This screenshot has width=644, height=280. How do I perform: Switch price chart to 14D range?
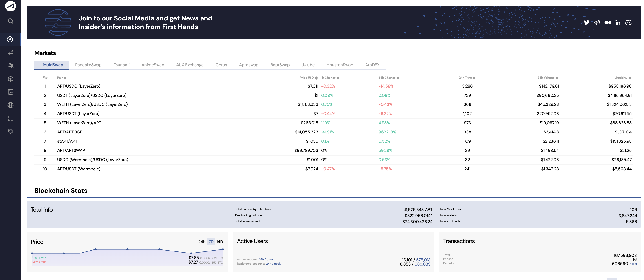pyautogui.click(x=220, y=242)
